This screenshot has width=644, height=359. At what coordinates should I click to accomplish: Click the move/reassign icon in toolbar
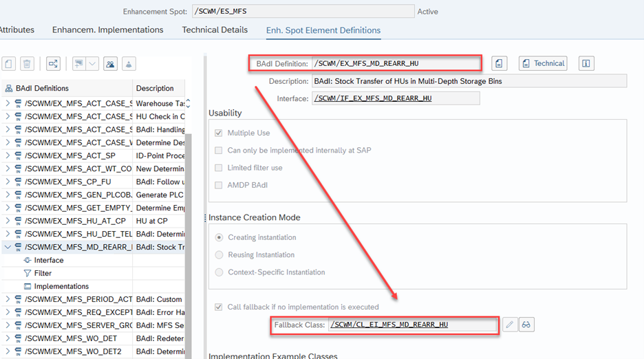pos(54,64)
